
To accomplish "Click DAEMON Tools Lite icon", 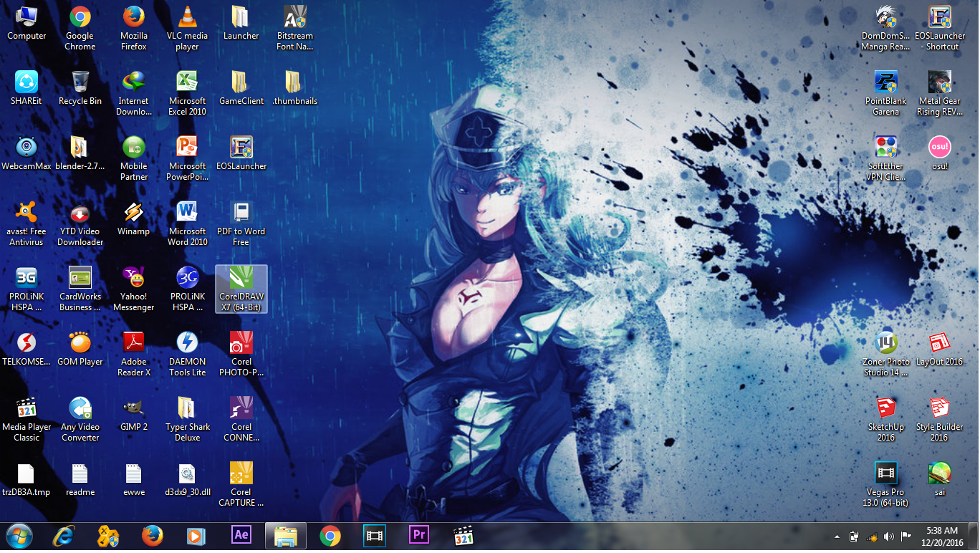I will pos(187,354).
